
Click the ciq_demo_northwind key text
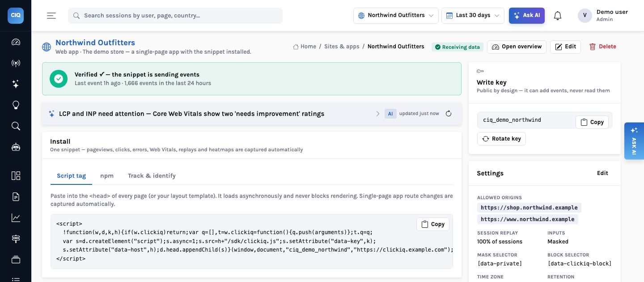pos(512,120)
